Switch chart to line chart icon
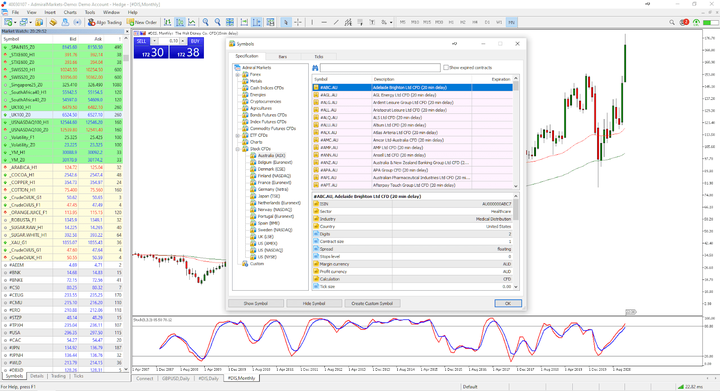This screenshot has width=720, height=391. pyautogui.click(x=191, y=22)
